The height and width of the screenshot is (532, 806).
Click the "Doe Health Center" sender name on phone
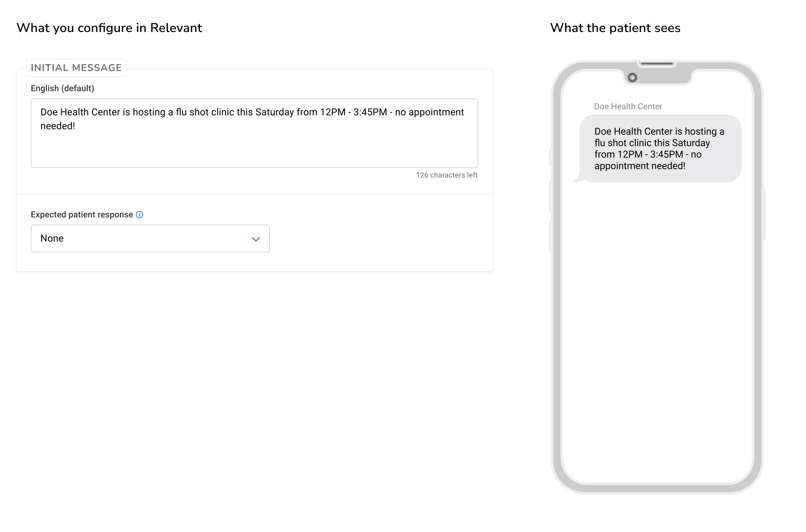coord(628,106)
